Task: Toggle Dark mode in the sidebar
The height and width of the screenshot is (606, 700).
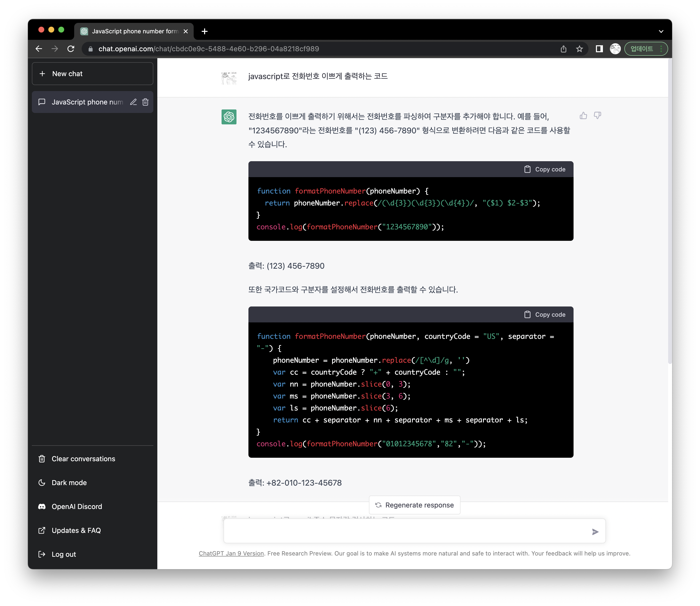Action: [x=69, y=483]
